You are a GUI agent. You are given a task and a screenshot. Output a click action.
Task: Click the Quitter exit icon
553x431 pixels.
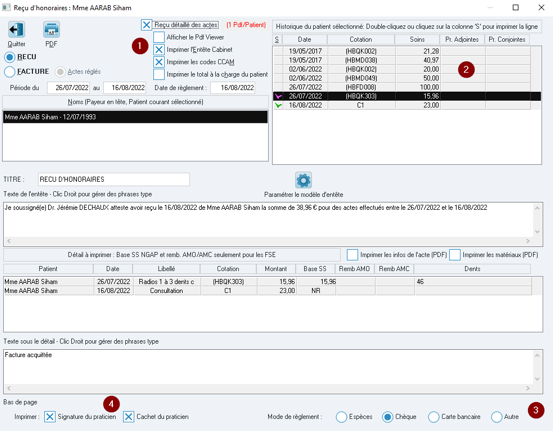(16, 30)
